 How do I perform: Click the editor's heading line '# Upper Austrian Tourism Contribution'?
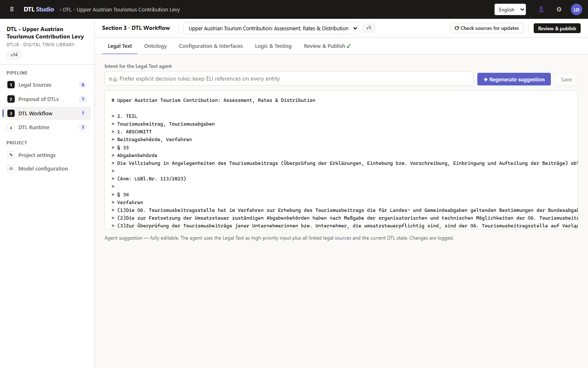[213, 100]
